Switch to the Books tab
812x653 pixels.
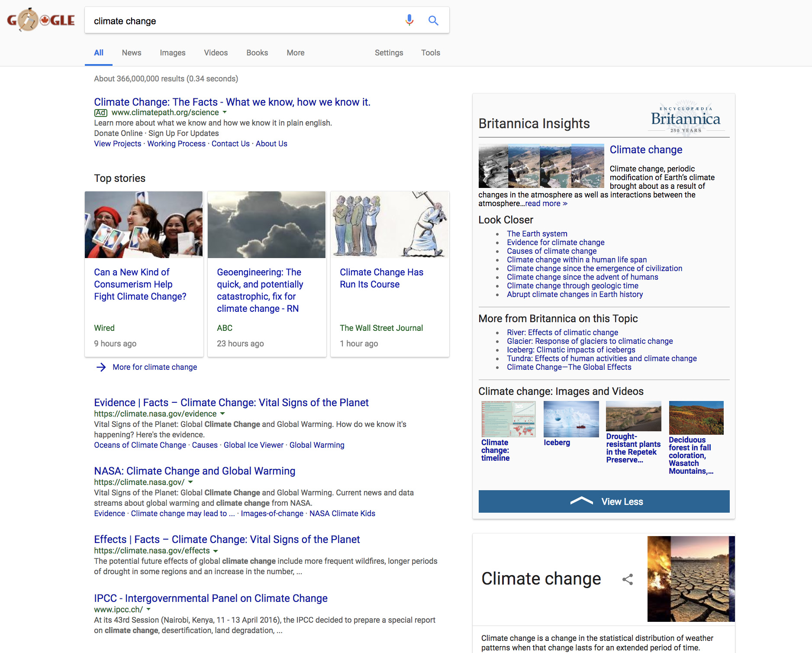pyautogui.click(x=257, y=53)
